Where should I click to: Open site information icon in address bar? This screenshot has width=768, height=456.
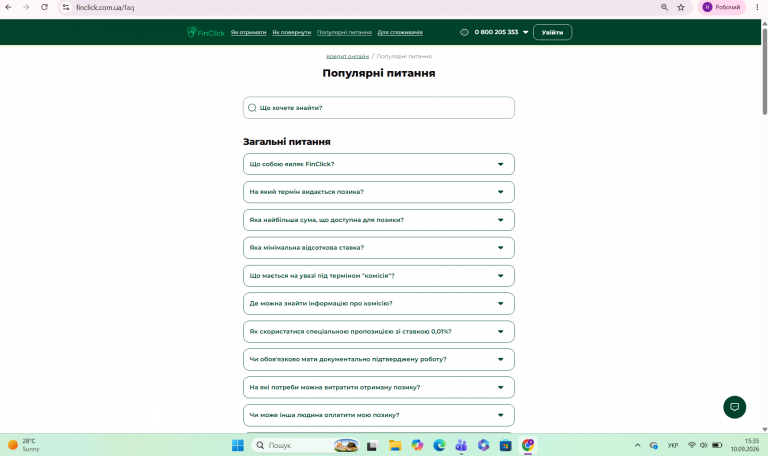66,7
